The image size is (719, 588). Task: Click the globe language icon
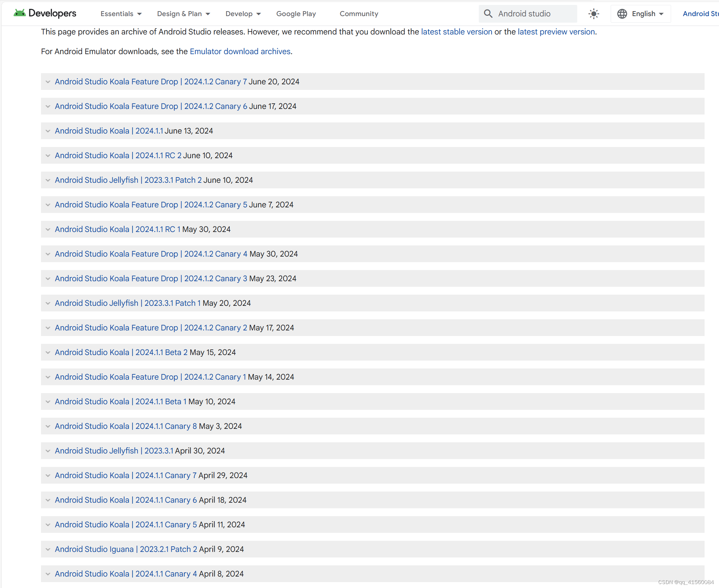622,13
